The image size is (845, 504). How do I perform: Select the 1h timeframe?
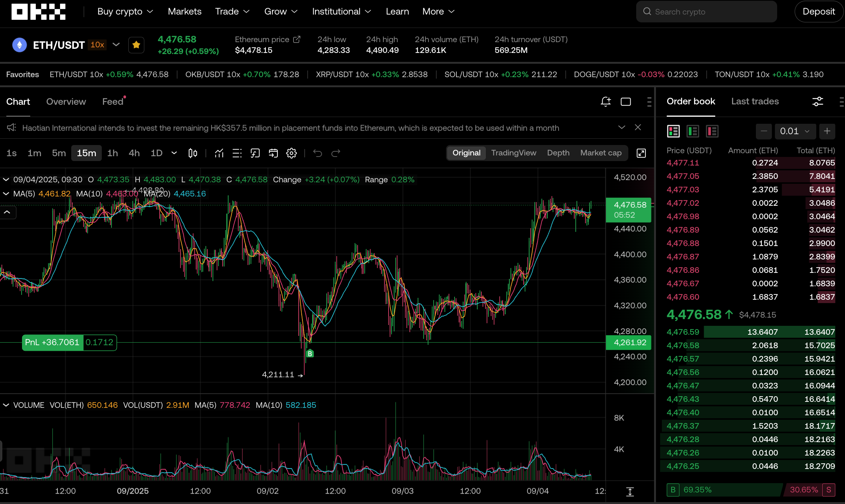pyautogui.click(x=112, y=153)
